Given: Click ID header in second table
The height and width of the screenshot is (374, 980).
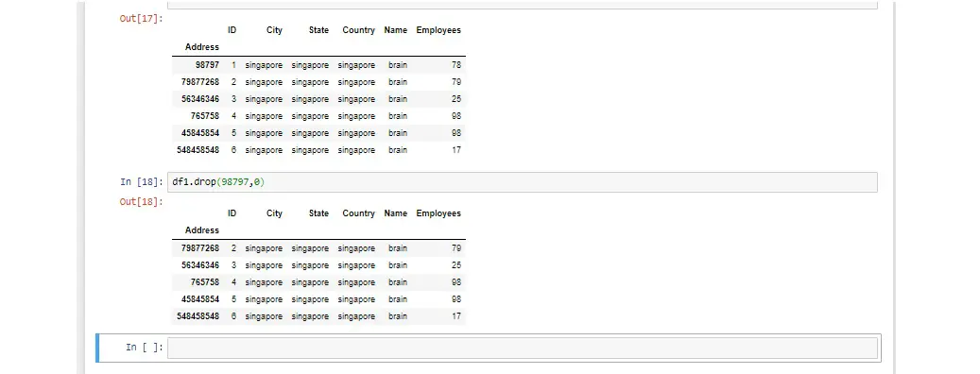Looking at the screenshot, I should (232, 213).
